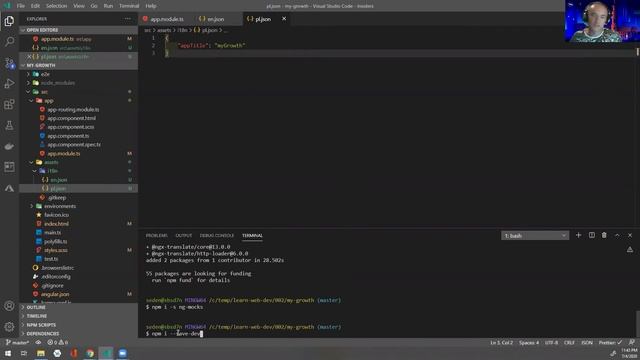Create a new terminal with plus icon

pyautogui.click(x=578, y=236)
